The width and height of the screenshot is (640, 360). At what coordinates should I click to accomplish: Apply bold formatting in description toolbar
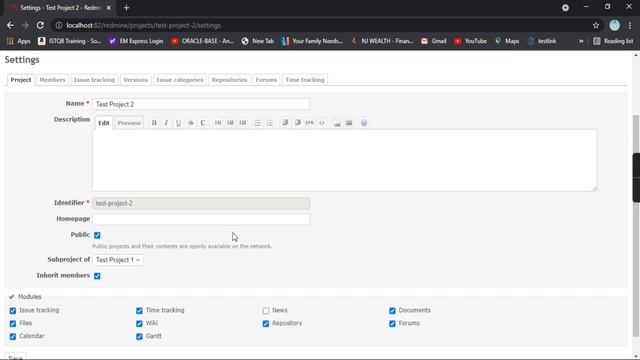coord(154,123)
